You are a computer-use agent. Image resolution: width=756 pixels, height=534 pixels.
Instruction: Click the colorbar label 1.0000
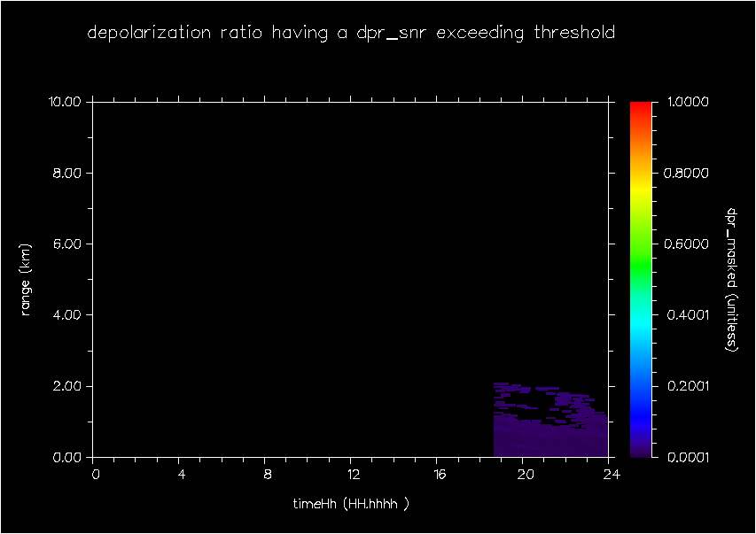(688, 102)
